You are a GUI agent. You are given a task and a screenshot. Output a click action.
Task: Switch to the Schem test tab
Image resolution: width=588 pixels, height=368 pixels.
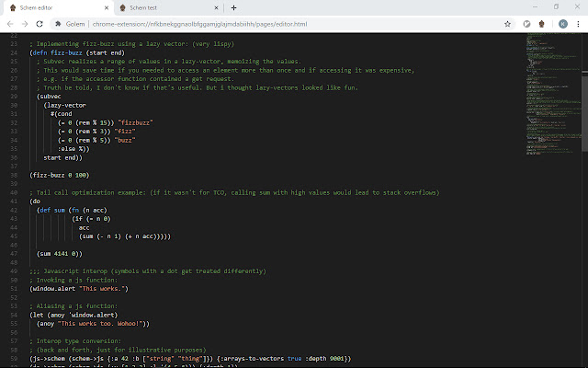click(169, 7)
